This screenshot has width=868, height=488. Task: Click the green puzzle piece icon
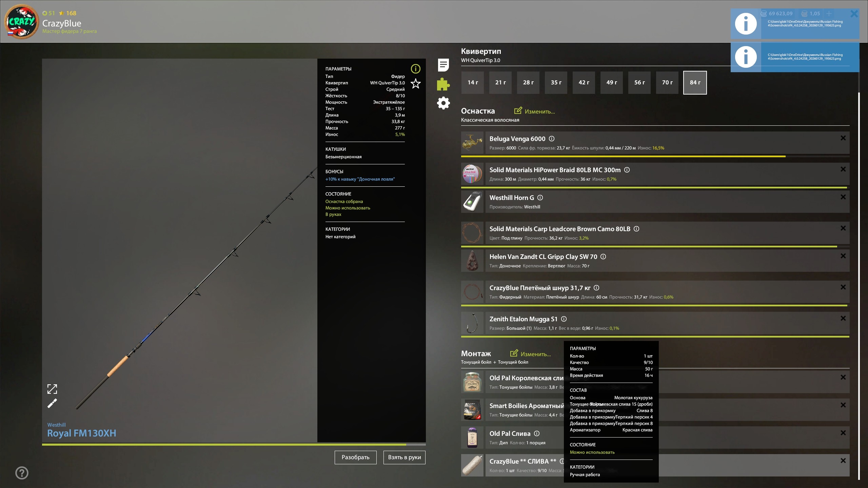click(443, 84)
